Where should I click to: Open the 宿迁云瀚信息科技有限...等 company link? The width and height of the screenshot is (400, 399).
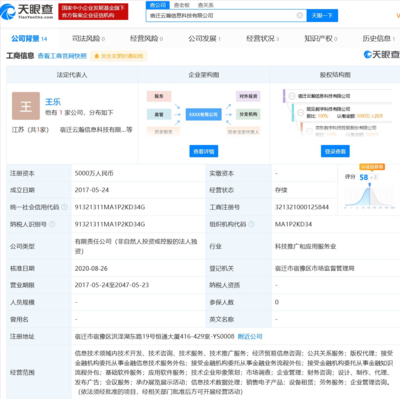tap(96, 129)
